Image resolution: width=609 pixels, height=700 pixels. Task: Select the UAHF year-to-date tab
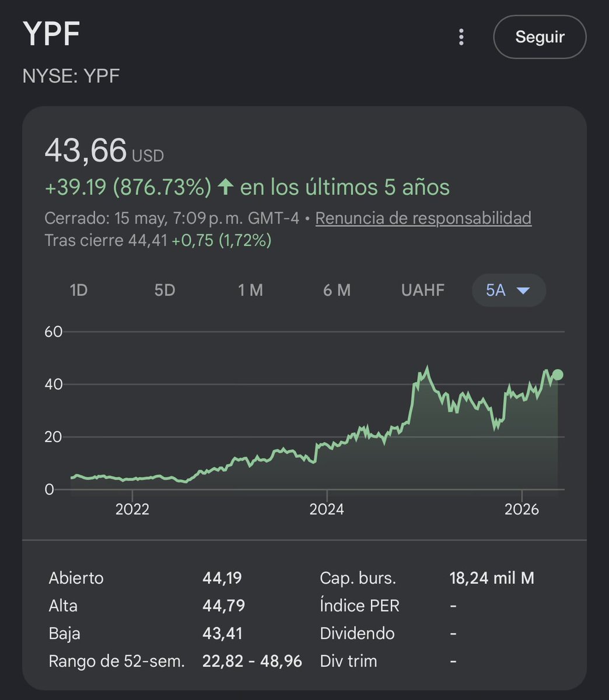pyautogui.click(x=423, y=290)
